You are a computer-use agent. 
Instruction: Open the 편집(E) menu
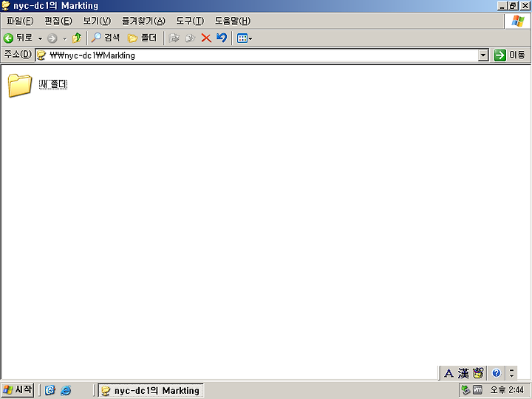pos(58,21)
